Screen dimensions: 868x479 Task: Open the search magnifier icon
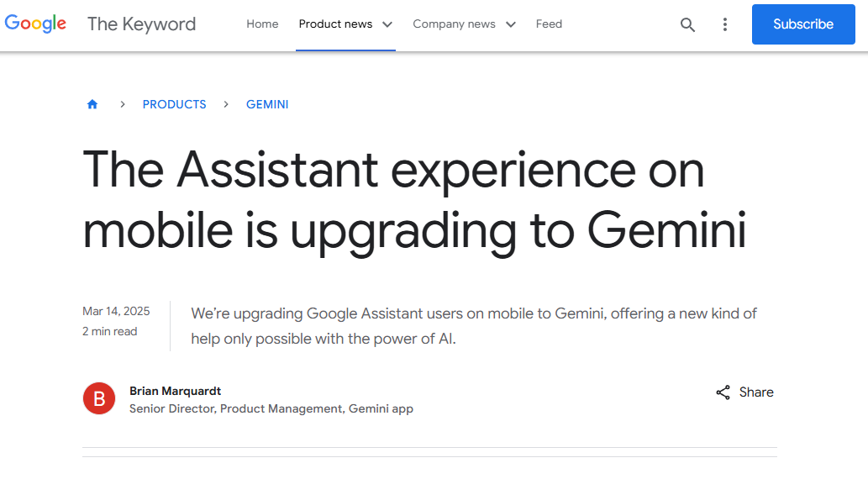pos(687,24)
